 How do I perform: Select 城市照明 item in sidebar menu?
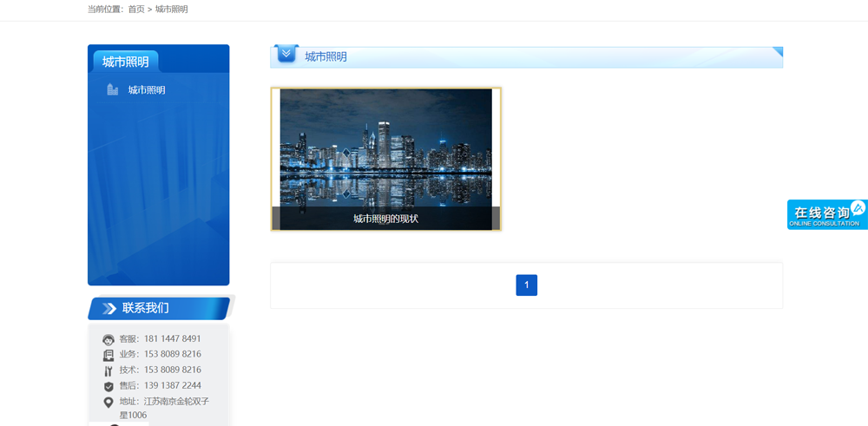click(x=147, y=90)
